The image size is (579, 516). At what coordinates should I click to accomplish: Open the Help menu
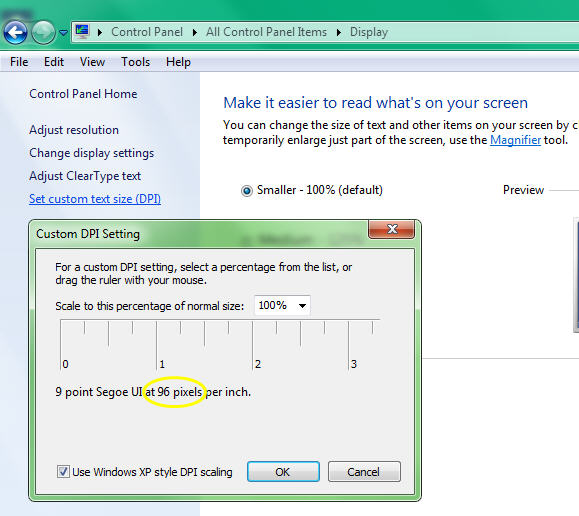[178, 62]
